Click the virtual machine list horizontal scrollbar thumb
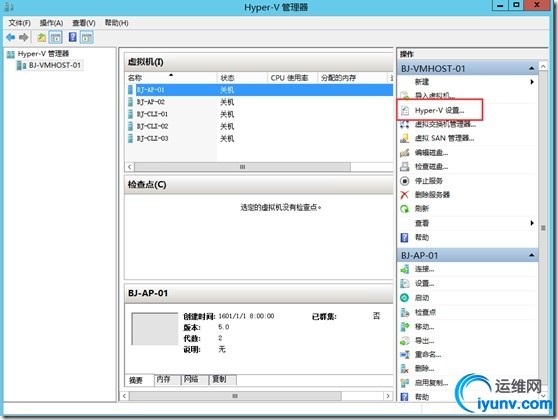The width and height of the screenshot is (558, 420). pyautogui.click(x=242, y=167)
